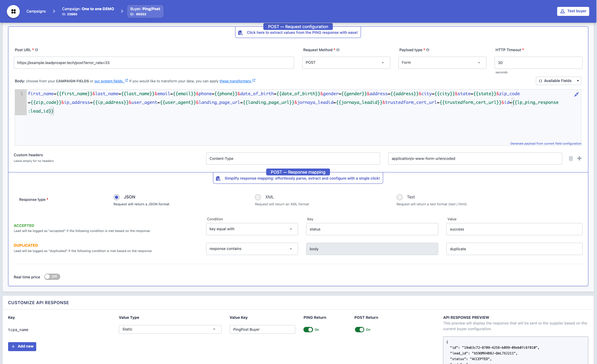Edit Content-Type header name field

(x=293, y=159)
